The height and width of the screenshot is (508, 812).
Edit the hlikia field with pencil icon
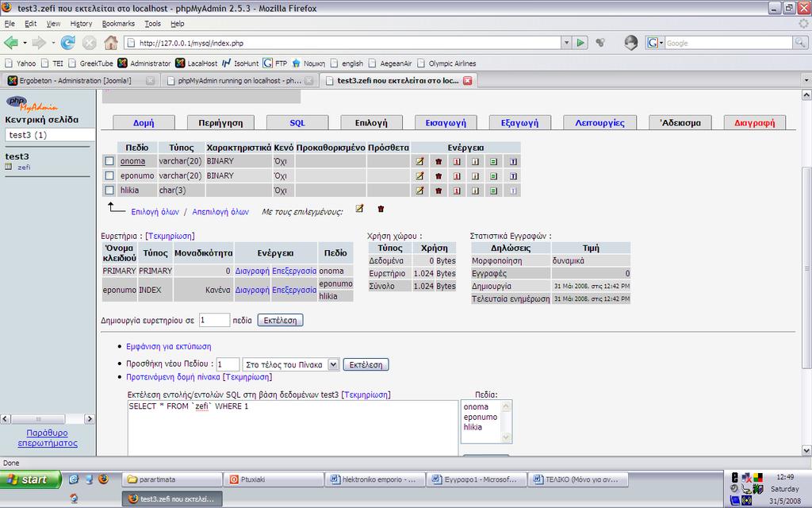pyautogui.click(x=420, y=190)
